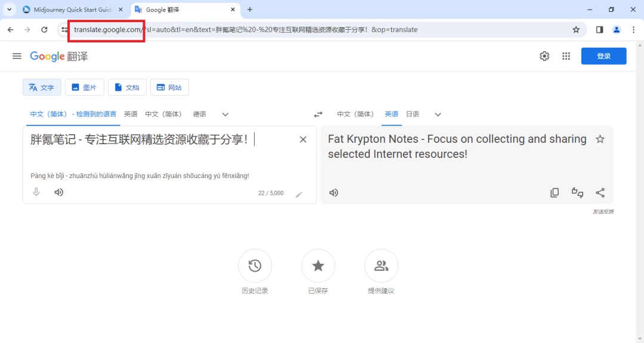This screenshot has width=644, height=343.
Task: Click the 发送反馈 feedback link
Action: (603, 212)
